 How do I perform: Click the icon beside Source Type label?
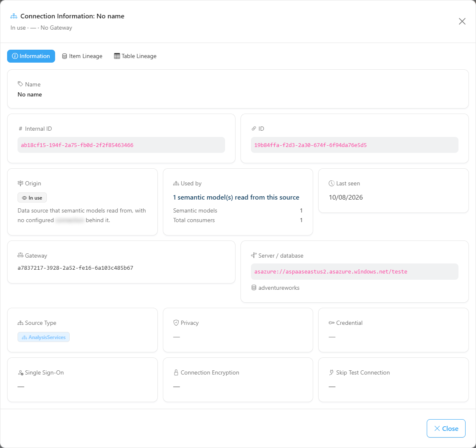pos(20,323)
